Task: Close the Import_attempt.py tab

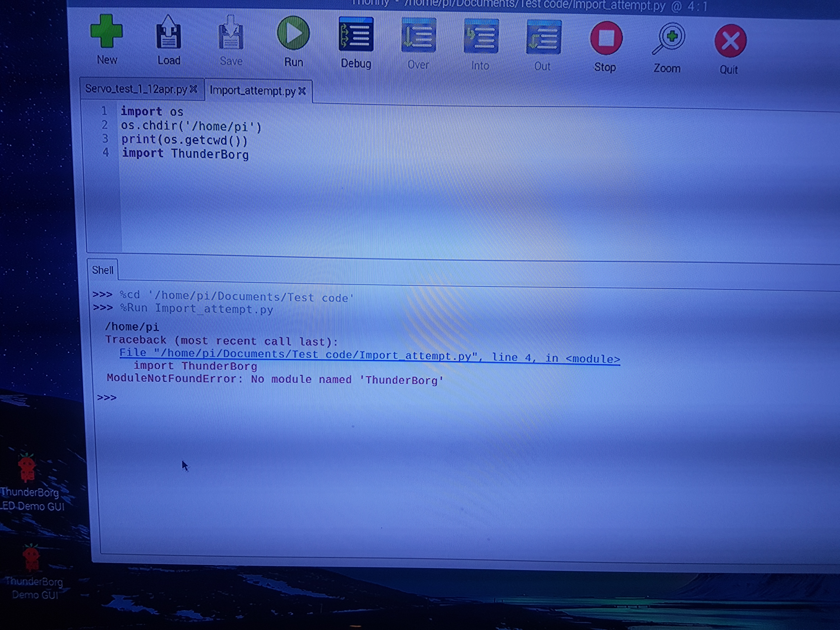Action: click(302, 91)
